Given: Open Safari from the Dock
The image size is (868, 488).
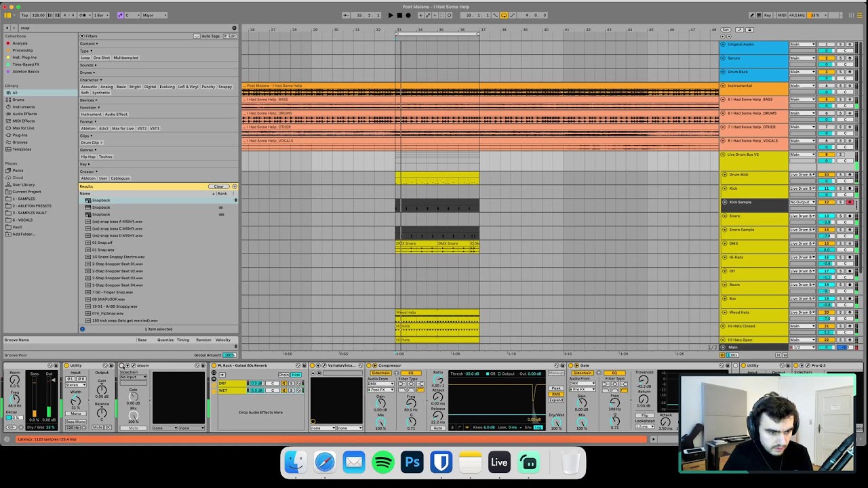Looking at the screenshot, I should click(325, 463).
